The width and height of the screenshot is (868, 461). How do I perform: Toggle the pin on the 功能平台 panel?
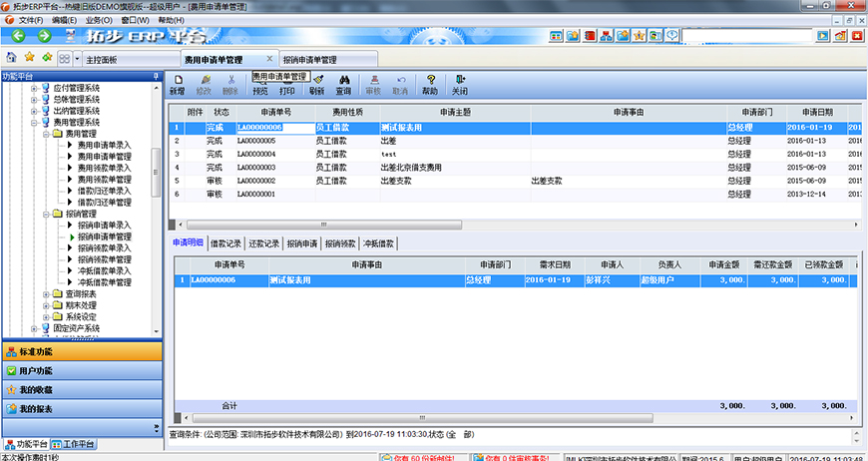coord(155,76)
